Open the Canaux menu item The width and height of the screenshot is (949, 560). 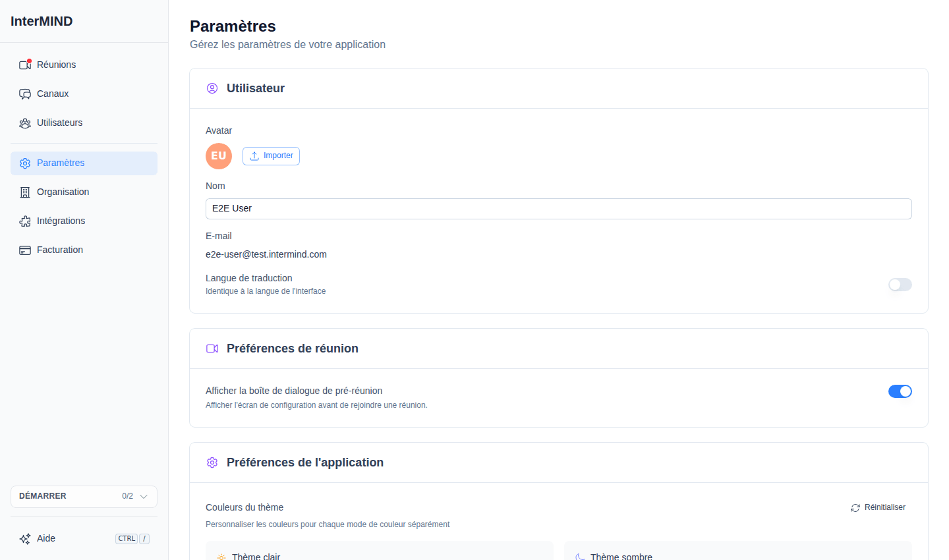pos(84,94)
